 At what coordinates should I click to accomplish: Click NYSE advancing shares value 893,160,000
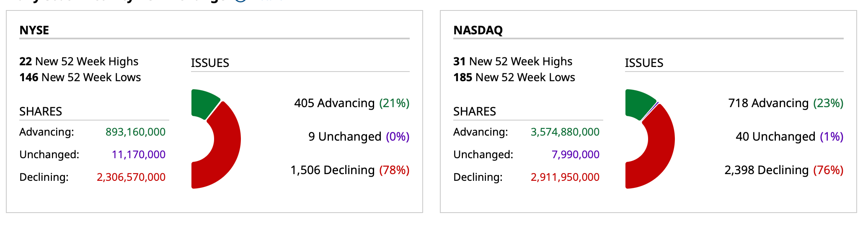[x=135, y=132]
